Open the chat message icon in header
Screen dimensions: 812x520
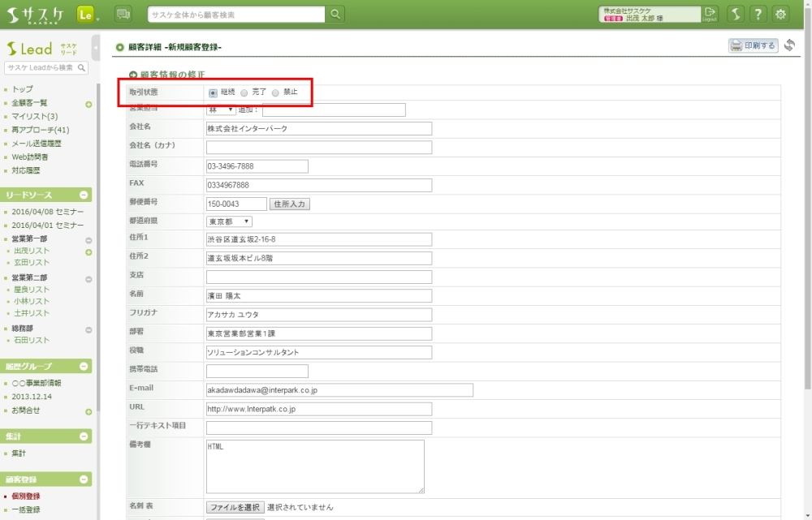coord(123,14)
